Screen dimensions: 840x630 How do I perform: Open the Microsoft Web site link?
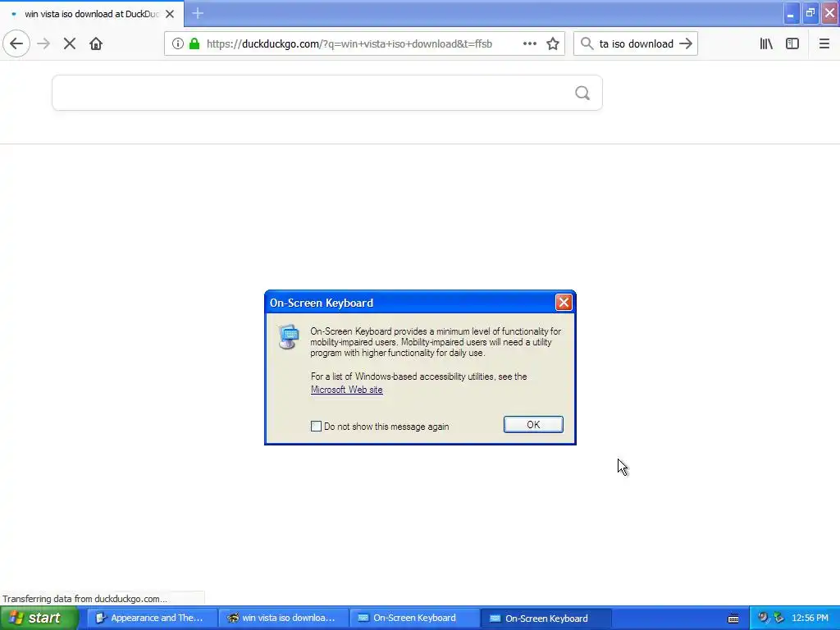pyautogui.click(x=347, y=390)
